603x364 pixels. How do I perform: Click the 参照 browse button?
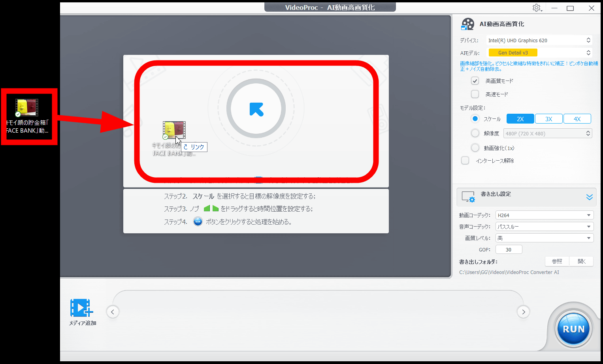[x=557, y=261]
